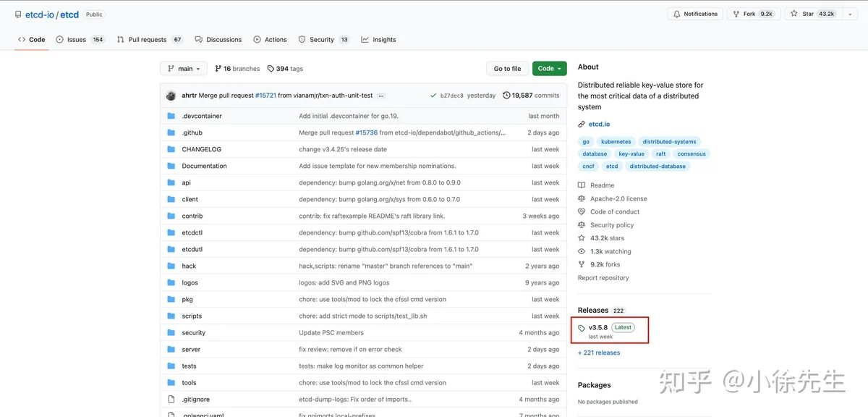
Task: Switch to the Code tab
Action: coord(32,40)
